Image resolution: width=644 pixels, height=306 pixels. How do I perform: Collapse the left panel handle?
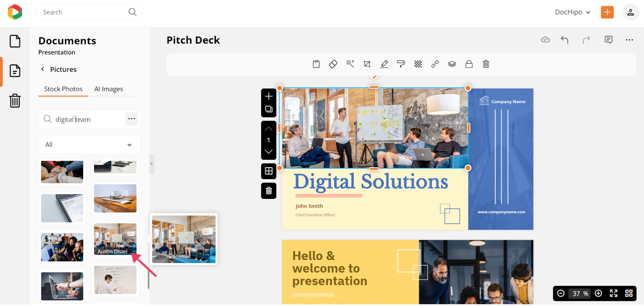coord(152,164)
